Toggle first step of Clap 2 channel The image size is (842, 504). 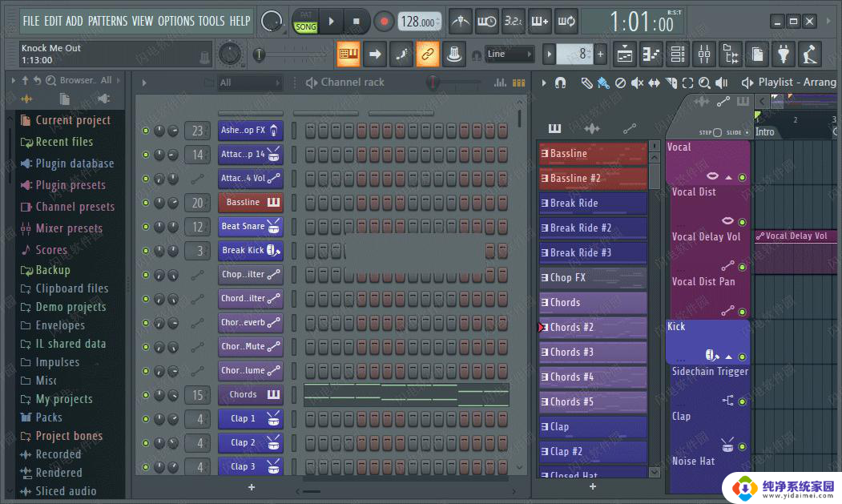310,443
